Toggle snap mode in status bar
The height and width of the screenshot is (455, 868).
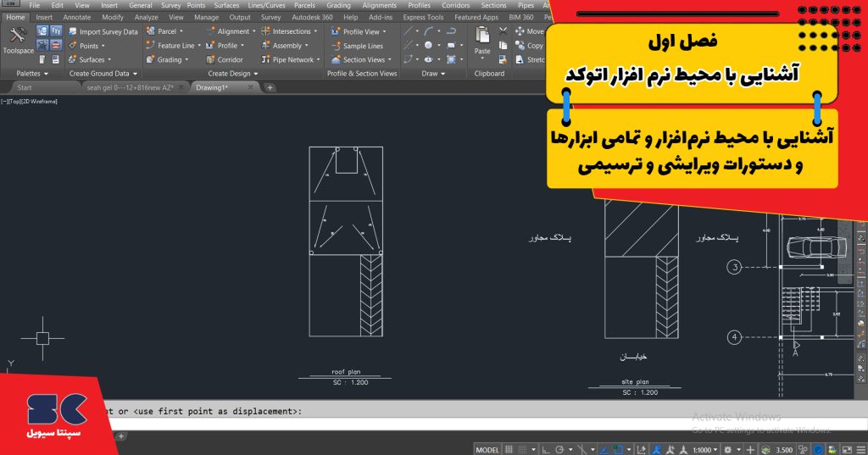point(521,449)
